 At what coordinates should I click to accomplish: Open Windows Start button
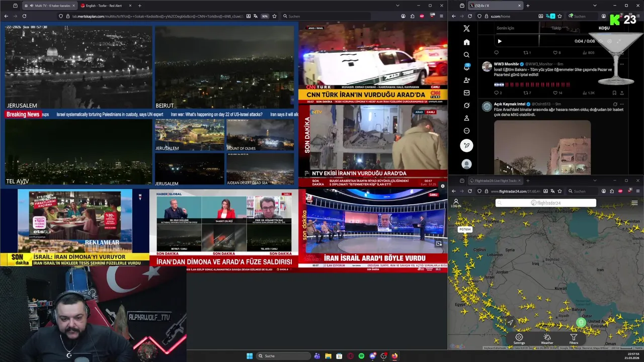click(250, 356)
